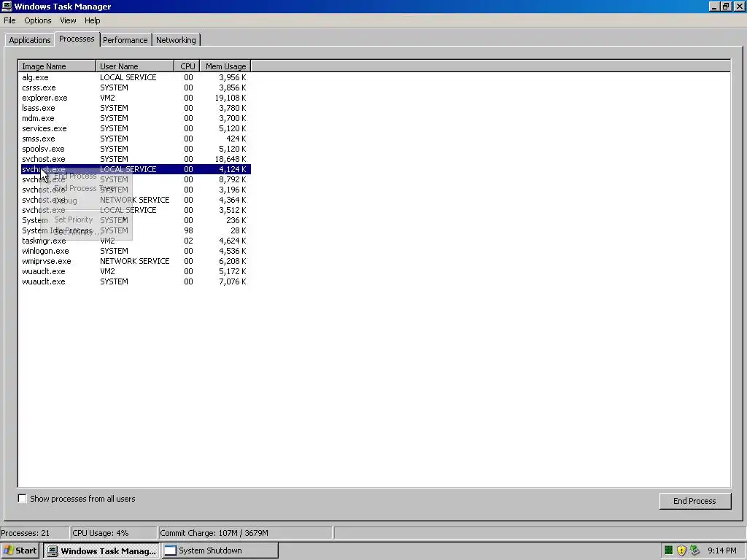Sort by the Mem Usage column header
Image resolution: width=747 pixels, height=560 pixels.
point(225,66)
